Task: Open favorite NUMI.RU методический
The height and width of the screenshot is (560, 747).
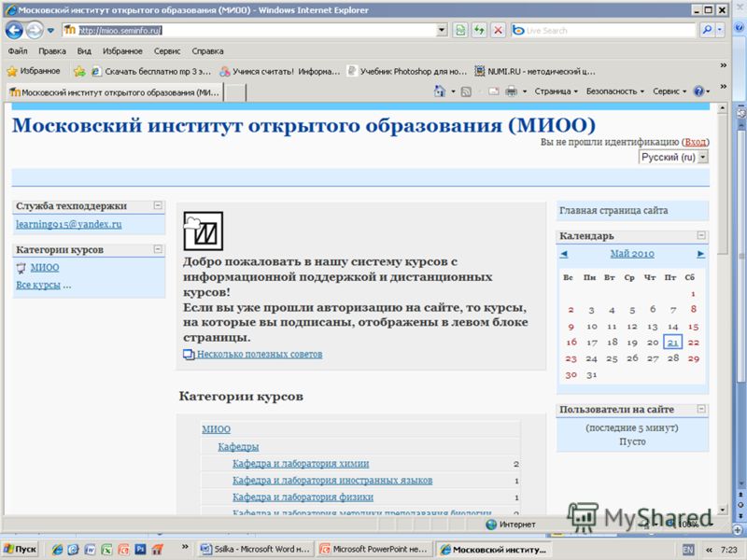Action: tap(534, 72)
